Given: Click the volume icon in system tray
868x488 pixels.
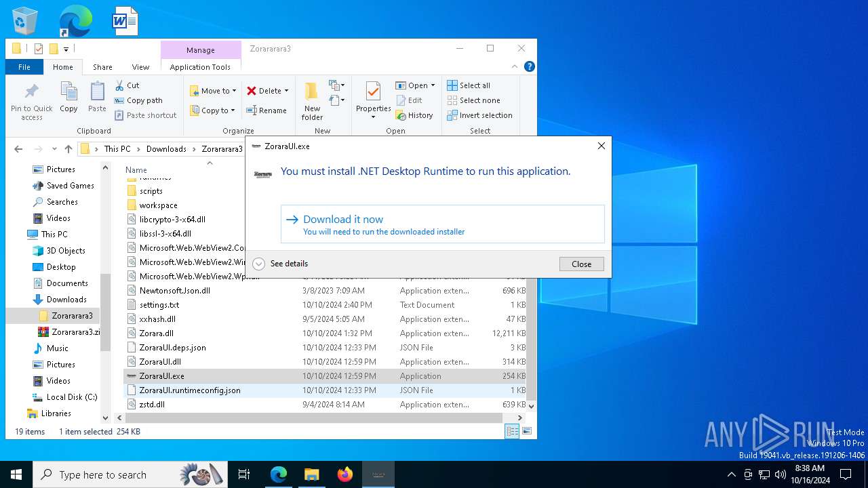Looking at the screenshot, I should (x=781, y=474).
